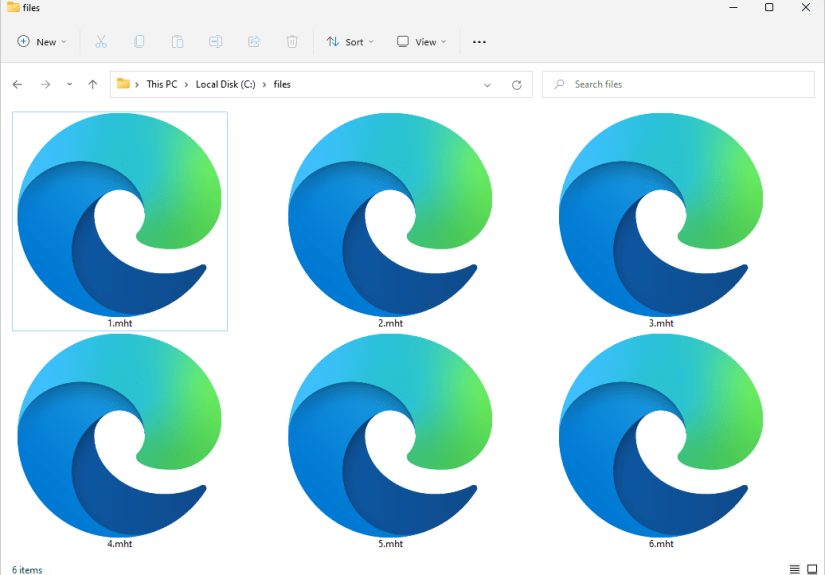Click the 5.mht file name label
Screen dimensions: 825x575
tap(390, 544)
